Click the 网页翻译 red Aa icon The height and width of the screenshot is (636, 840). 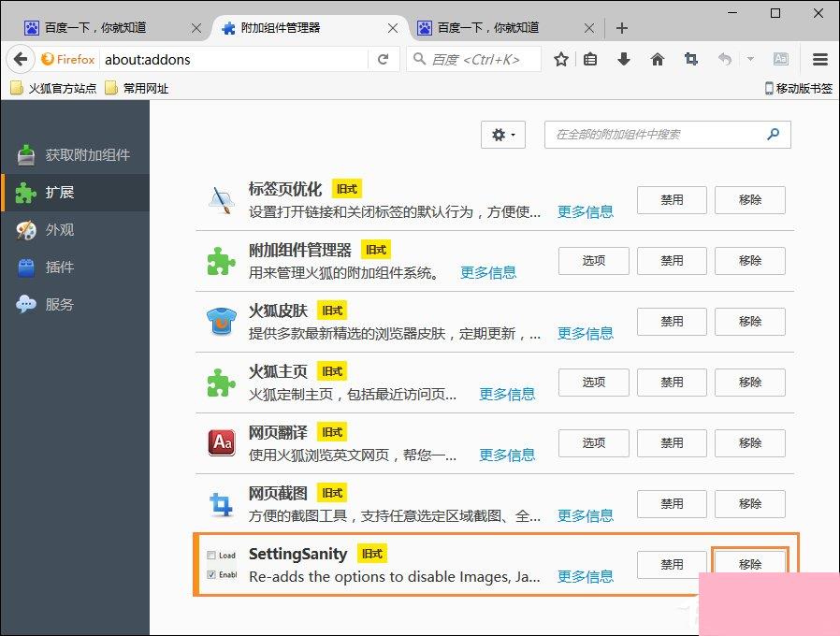(222, 442)
